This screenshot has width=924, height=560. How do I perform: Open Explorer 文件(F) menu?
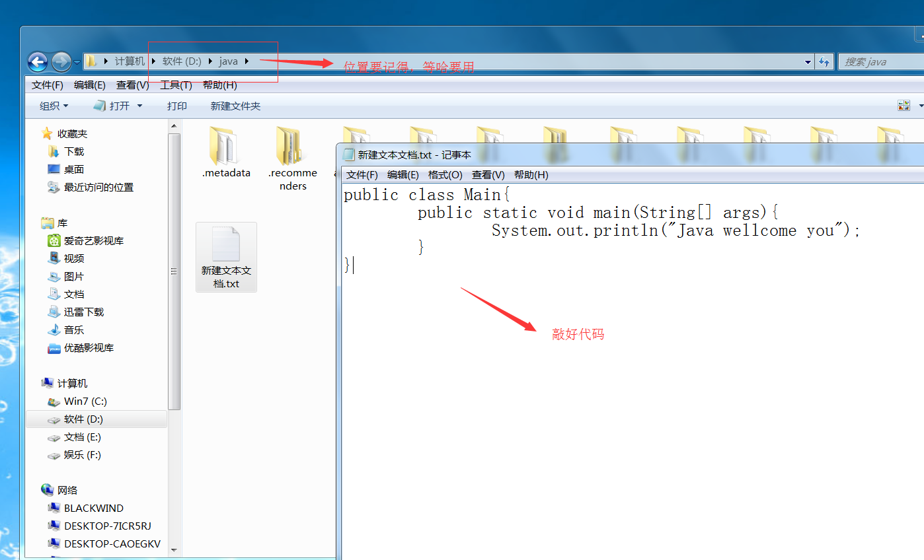48,85
